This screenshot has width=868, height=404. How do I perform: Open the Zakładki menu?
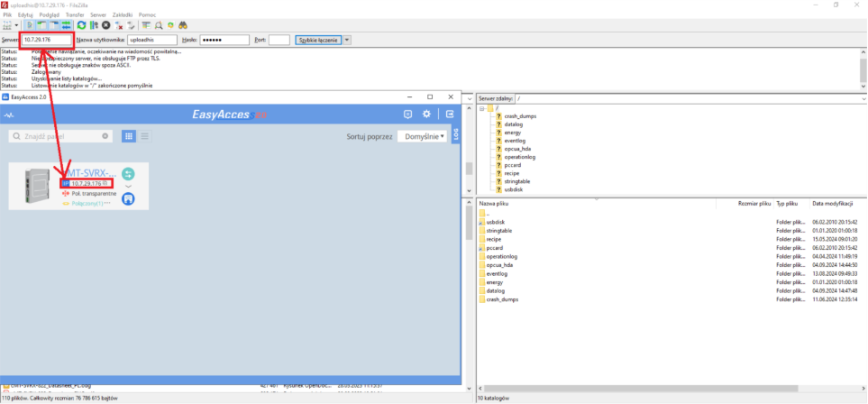tap(122, 14)
